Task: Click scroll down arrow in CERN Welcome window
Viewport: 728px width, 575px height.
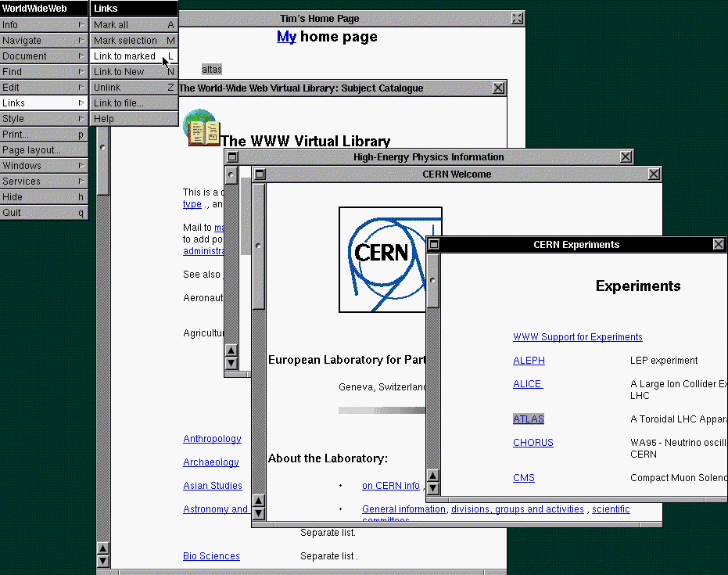Action: pyautogui.click(x=259, y=513)
